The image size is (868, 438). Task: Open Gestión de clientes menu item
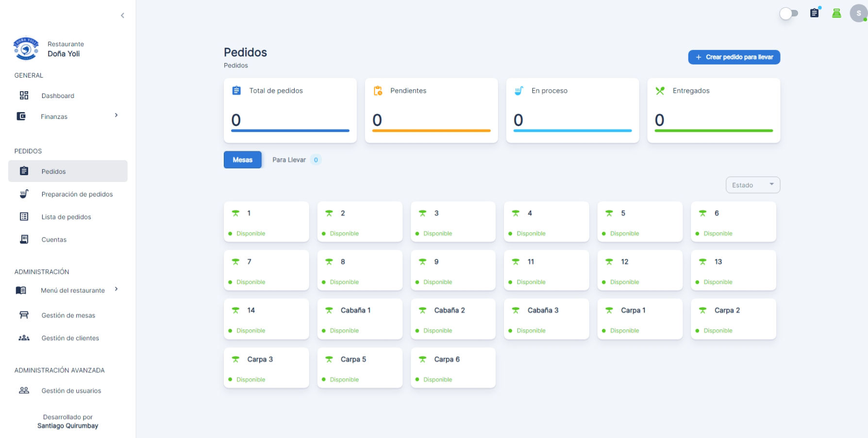(x=68, y=338)
